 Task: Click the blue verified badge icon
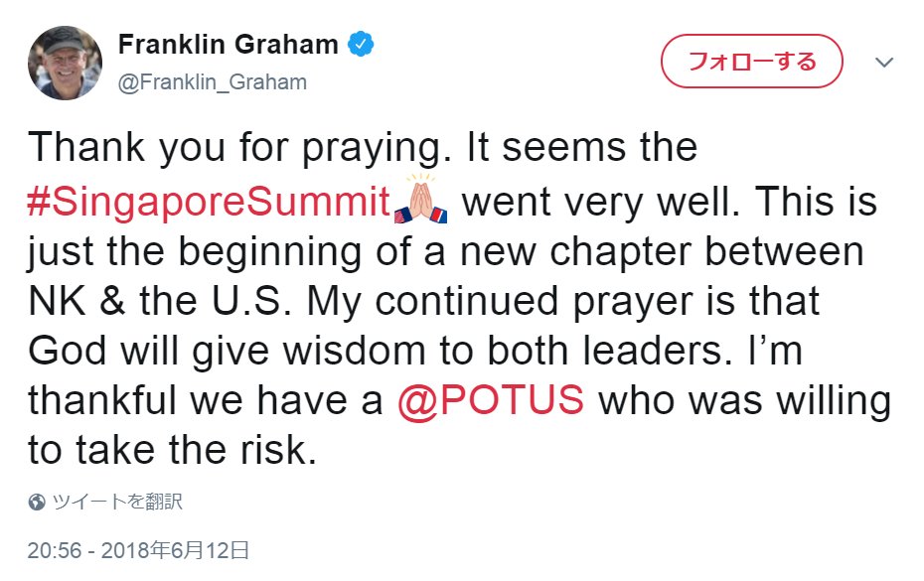[361, 44]
